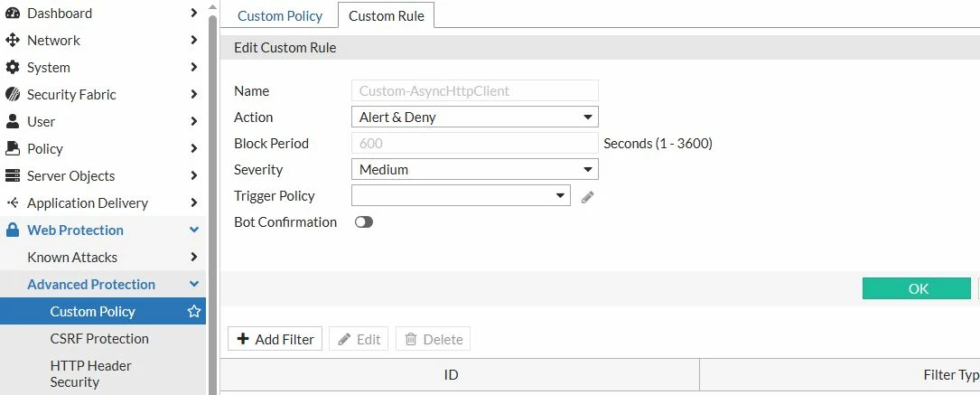Click the 'Edit Custom Rule' heading
980x395 pixels.
(285, 48)
